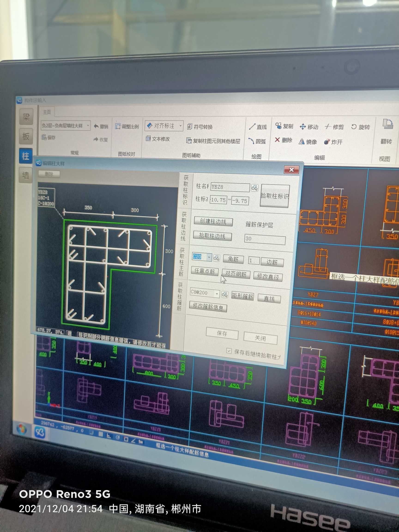
Task: Click 复制柱图元到其他楼层 tool
Action: click(x=213, y=141)
